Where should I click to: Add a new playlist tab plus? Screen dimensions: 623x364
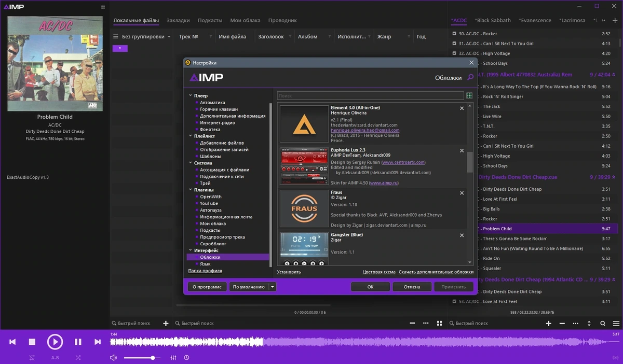click(615, 20)
